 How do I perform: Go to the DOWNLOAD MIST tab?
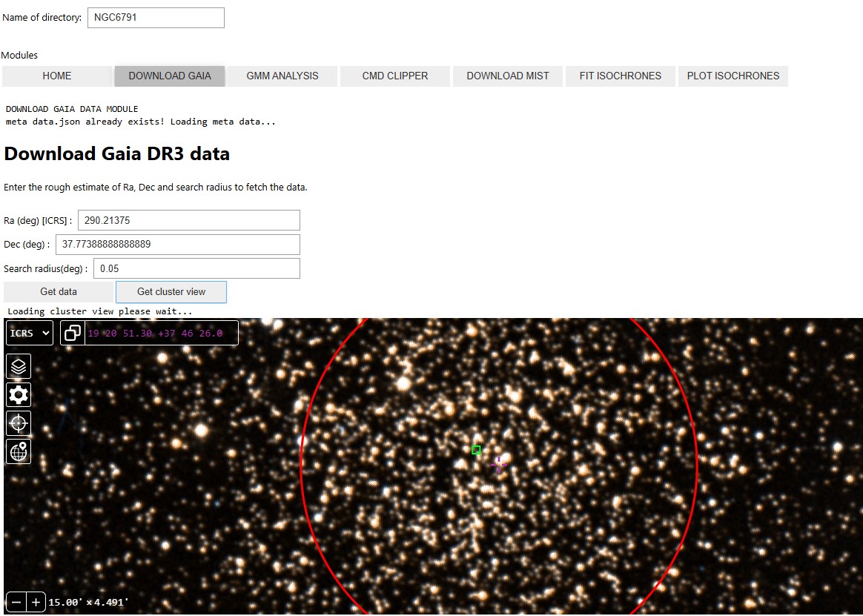pyautogui.click(x=508, y=76)
